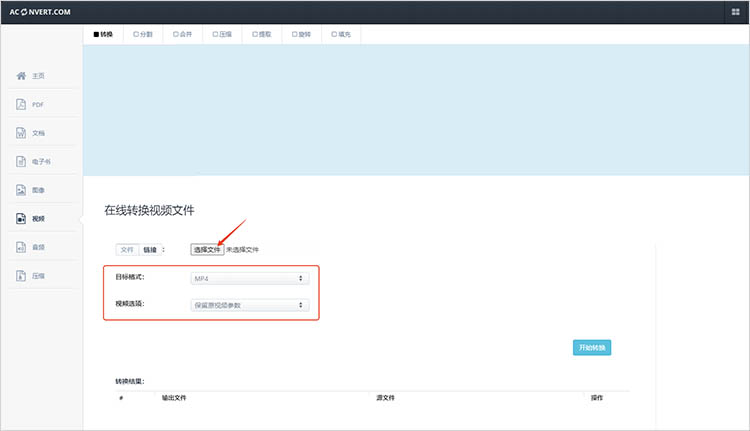Click the 视频选项 label
The height and width of the screenshot is (431, 750).
130,304
